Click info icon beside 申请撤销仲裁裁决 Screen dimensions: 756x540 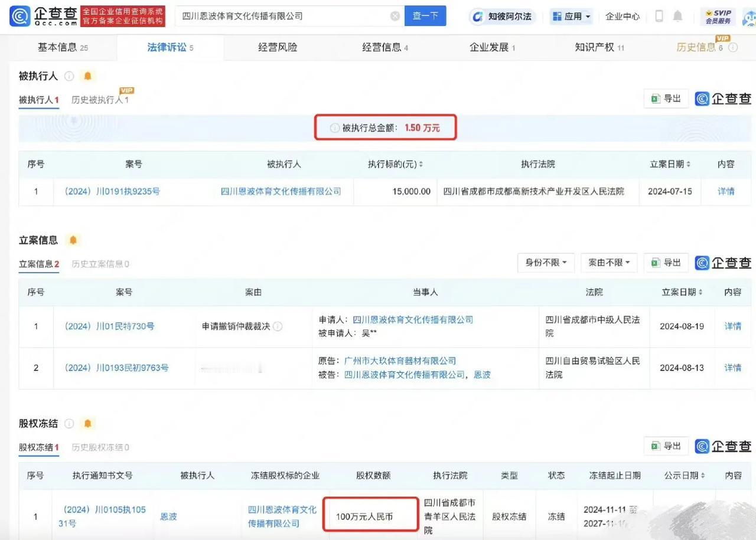click(278, 326)
